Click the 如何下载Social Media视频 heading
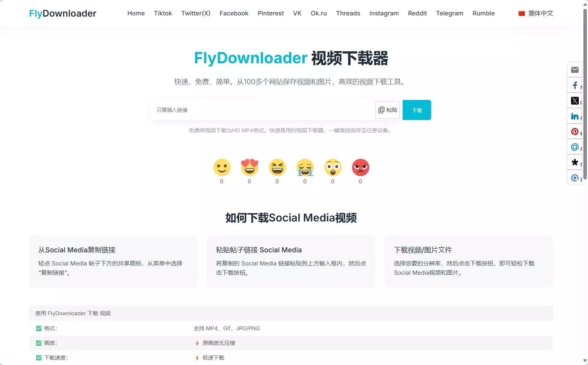The width and height of the screenshot is (588, 365). [x=291, y=218]
